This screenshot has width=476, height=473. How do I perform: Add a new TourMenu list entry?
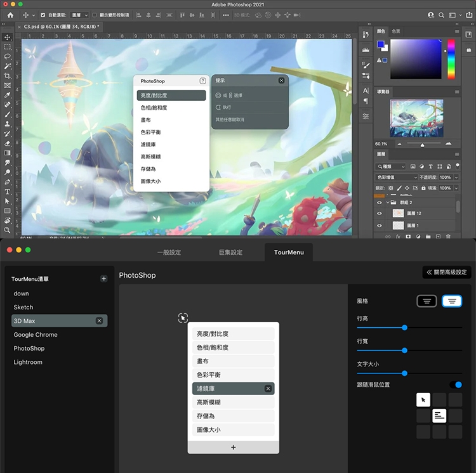104,279
